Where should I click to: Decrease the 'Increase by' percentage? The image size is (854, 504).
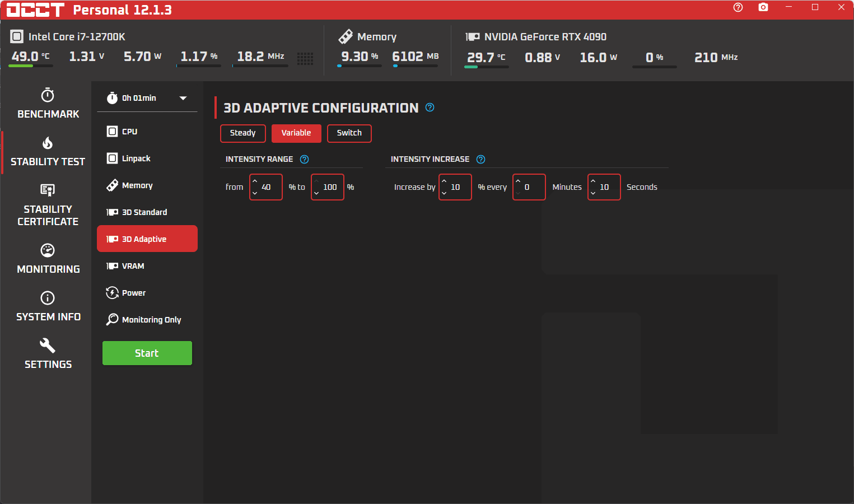coord(444,193)
